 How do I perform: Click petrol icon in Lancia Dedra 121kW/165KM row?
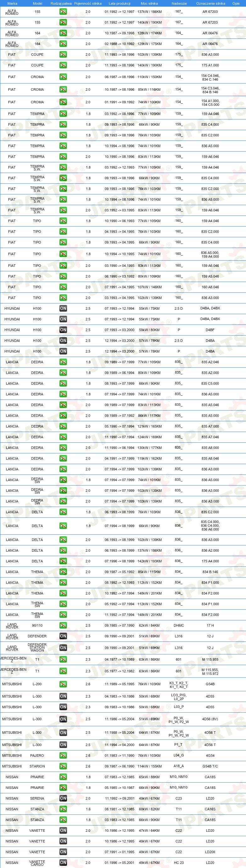(x=63, y=426)
